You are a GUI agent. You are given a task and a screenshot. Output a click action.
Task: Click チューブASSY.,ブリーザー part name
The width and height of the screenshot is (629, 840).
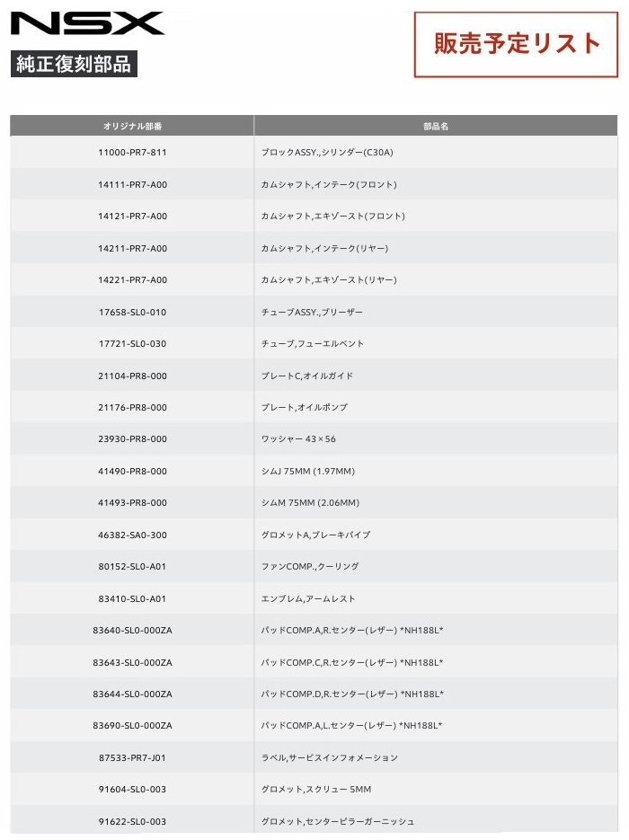click(312, 312)
